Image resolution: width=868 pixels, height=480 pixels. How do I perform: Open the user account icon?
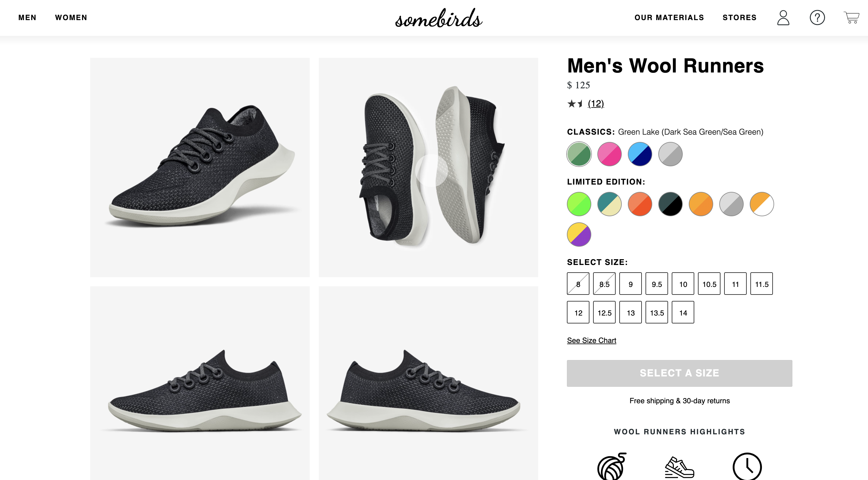[783, 18]
